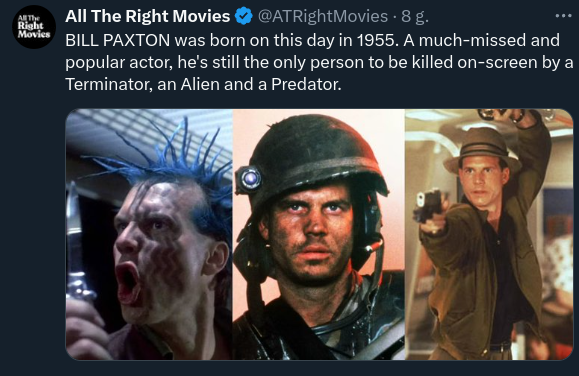Click the All The Right Movies display name

tap(148, 16)
